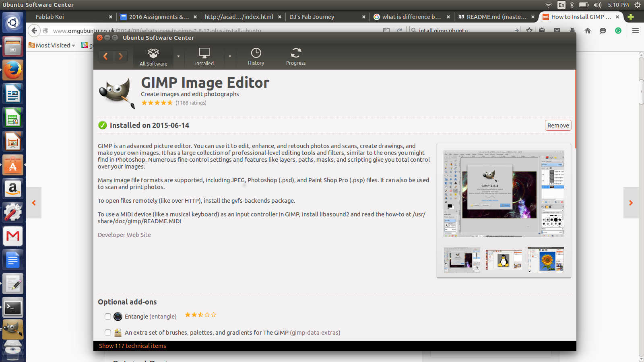Open the Installed section
This screenshot has height=362, width=644.
(x=204, y=57)
